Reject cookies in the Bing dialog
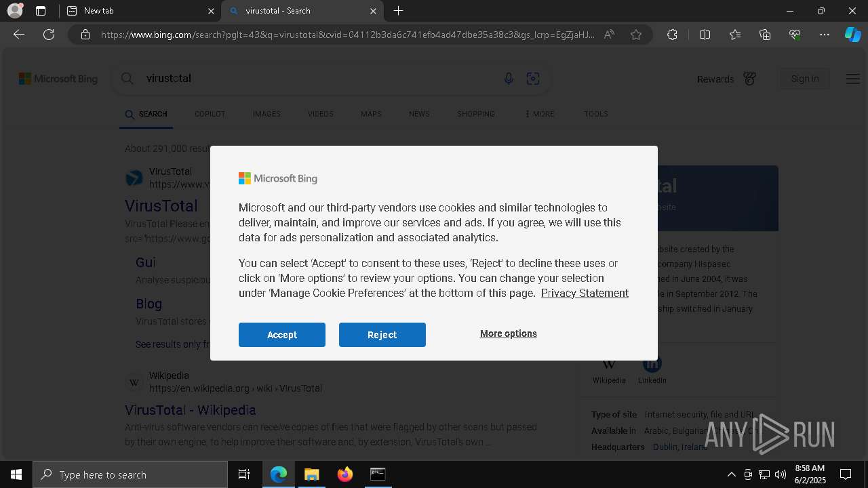Screen dimensions: 868x488 click(382, 335)
